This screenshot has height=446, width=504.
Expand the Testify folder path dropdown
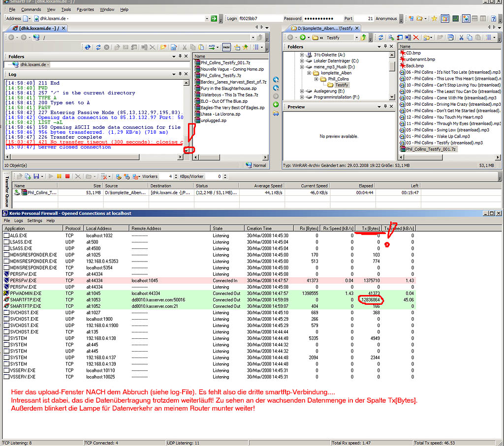pyautogui.click(x=356, y=37)
